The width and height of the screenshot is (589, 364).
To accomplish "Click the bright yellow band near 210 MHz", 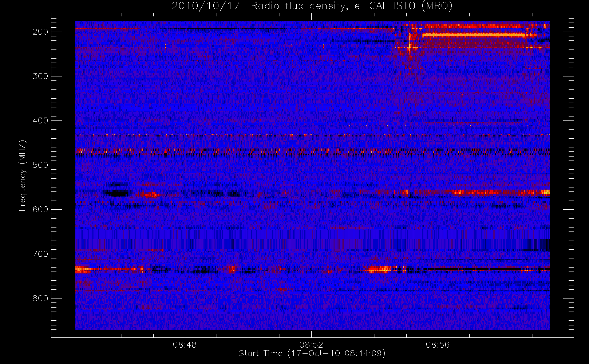I will pyautogui.click(x=474, y=35).
